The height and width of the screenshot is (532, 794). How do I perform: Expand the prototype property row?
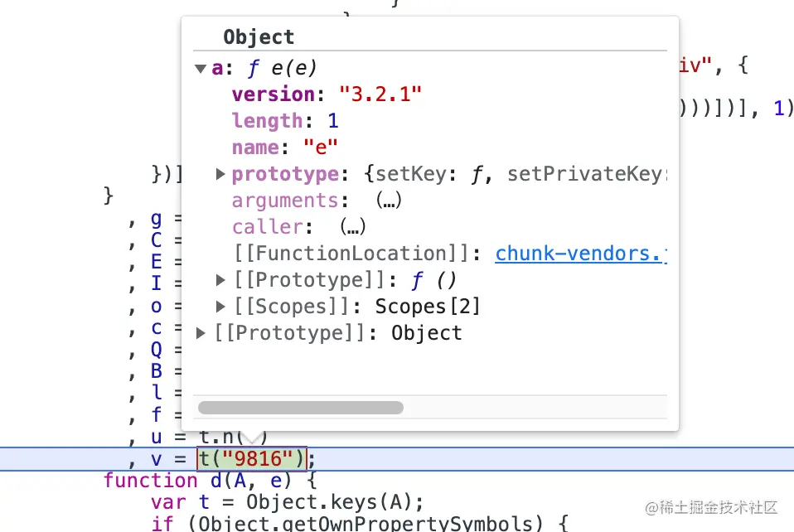(x=220, y=174)
